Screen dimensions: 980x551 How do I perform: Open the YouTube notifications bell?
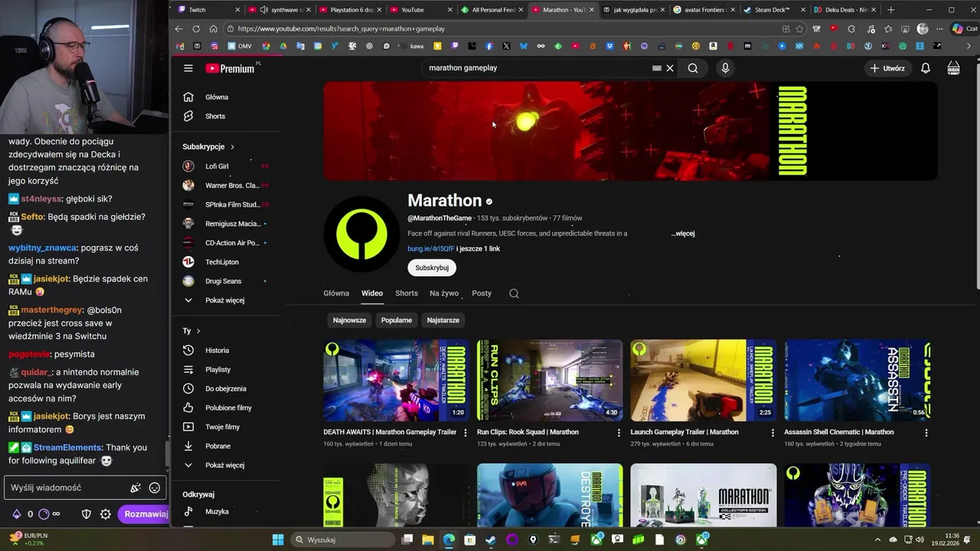point(926,68)
